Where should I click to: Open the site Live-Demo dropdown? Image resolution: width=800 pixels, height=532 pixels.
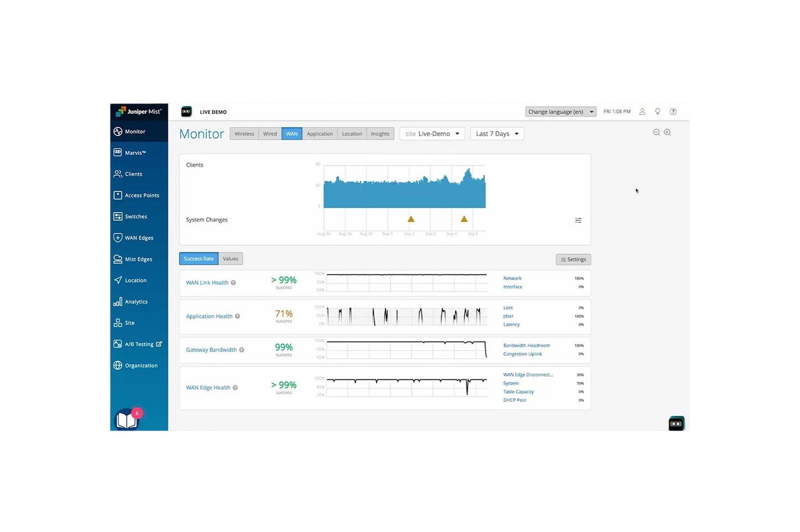432,134
